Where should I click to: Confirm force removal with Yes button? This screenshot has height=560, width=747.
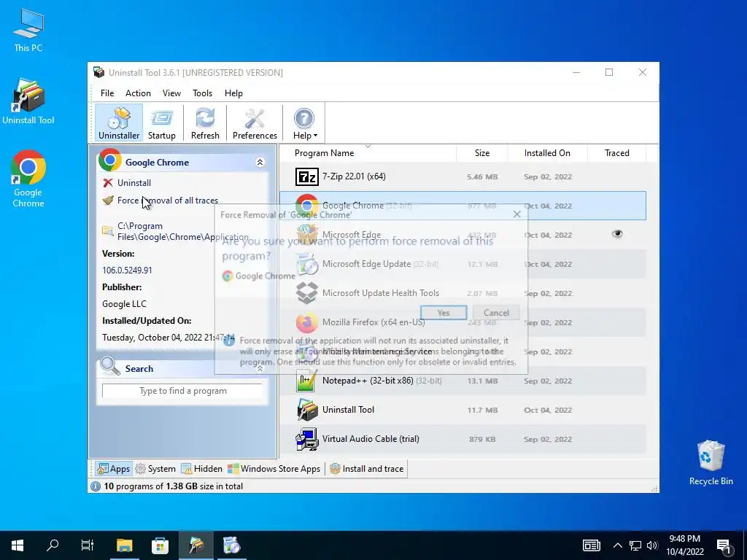(444, 313)
